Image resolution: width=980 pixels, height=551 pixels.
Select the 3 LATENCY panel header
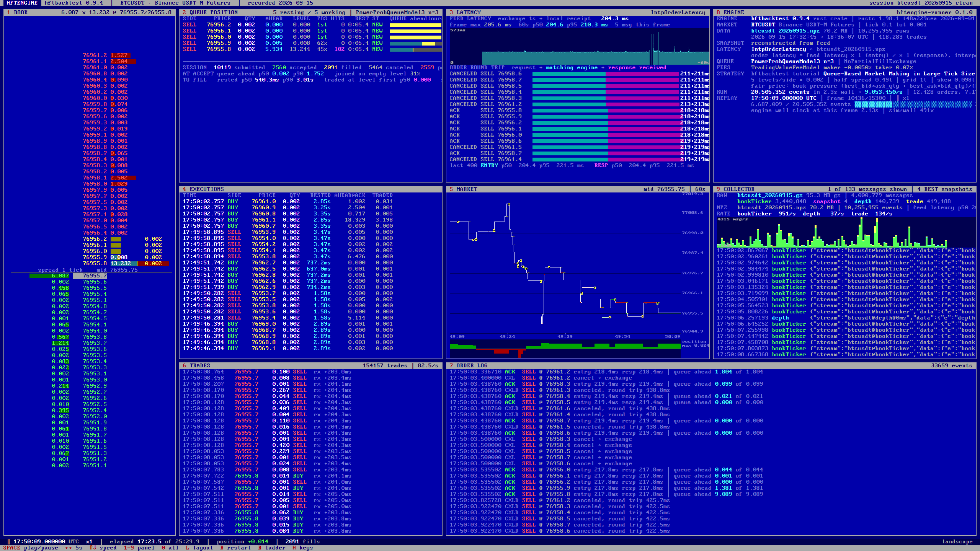click(x=578, y=12)
